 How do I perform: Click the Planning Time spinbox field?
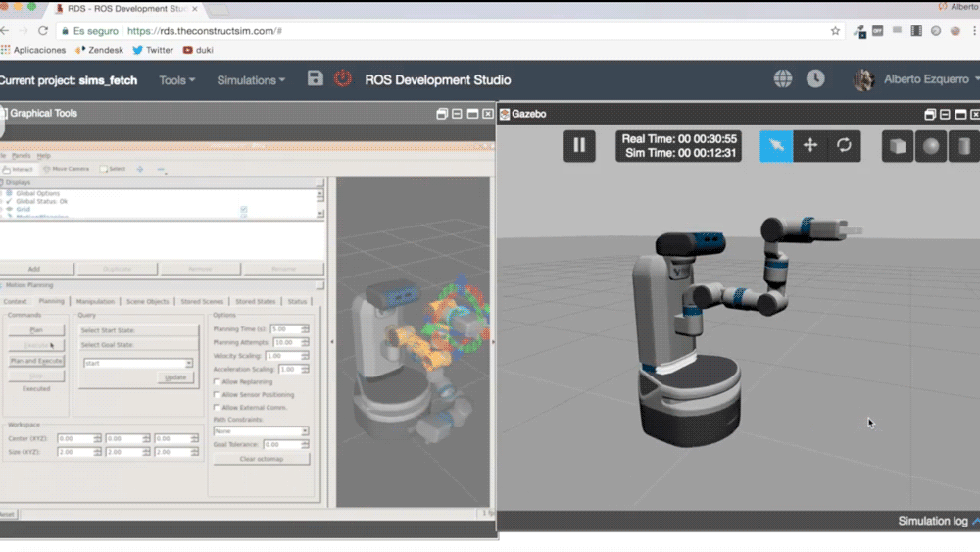pos(289,328)
